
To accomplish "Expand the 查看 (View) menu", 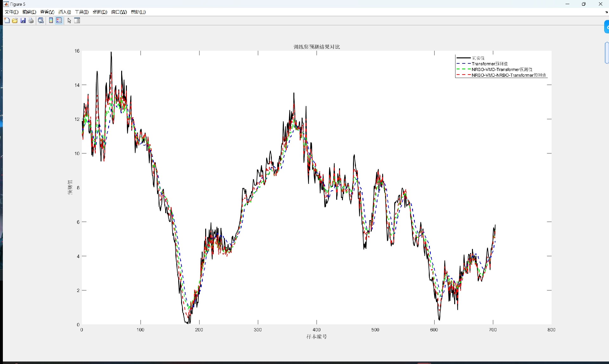I will [x=47, y=12].
